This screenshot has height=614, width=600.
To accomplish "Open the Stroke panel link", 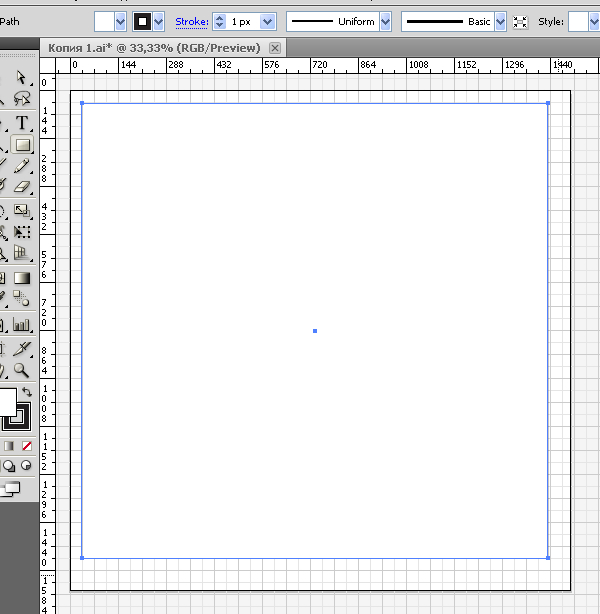I will [191, 21].
